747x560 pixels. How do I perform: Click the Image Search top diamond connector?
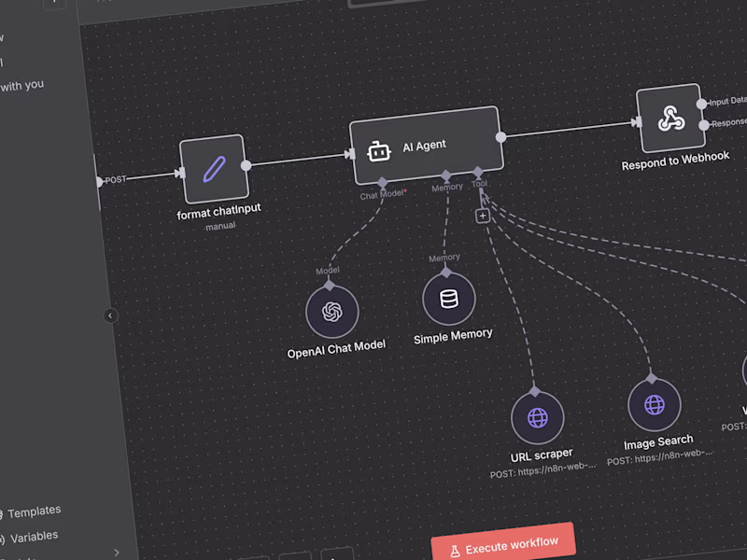pyautogui.click(x=651, y=378)
